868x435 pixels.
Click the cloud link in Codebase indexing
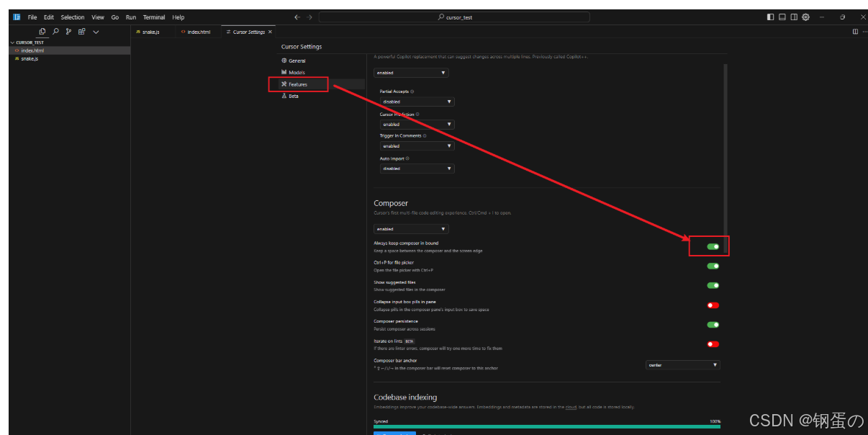[x=570, y=407]
